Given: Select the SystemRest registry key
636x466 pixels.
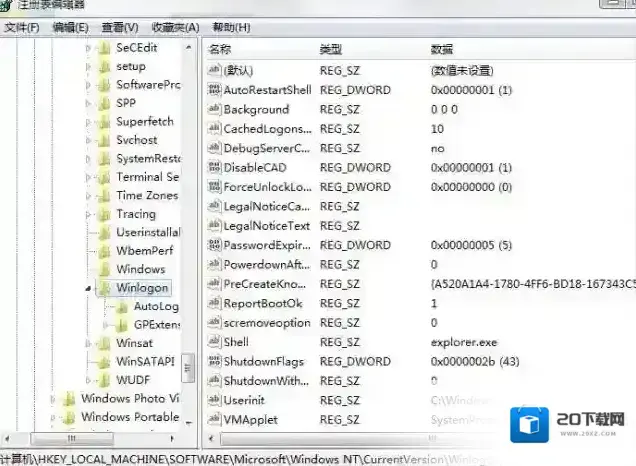Looking at the screenshot, I should (148, 158).
